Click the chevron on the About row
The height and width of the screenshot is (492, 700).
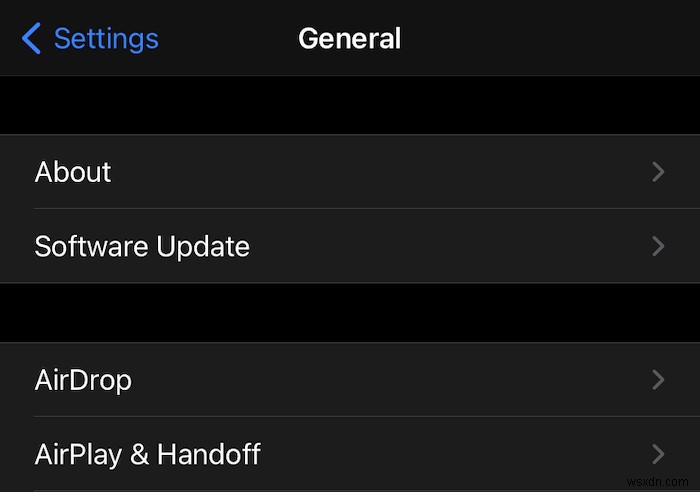pyautogui.click(x=658, y=172)
